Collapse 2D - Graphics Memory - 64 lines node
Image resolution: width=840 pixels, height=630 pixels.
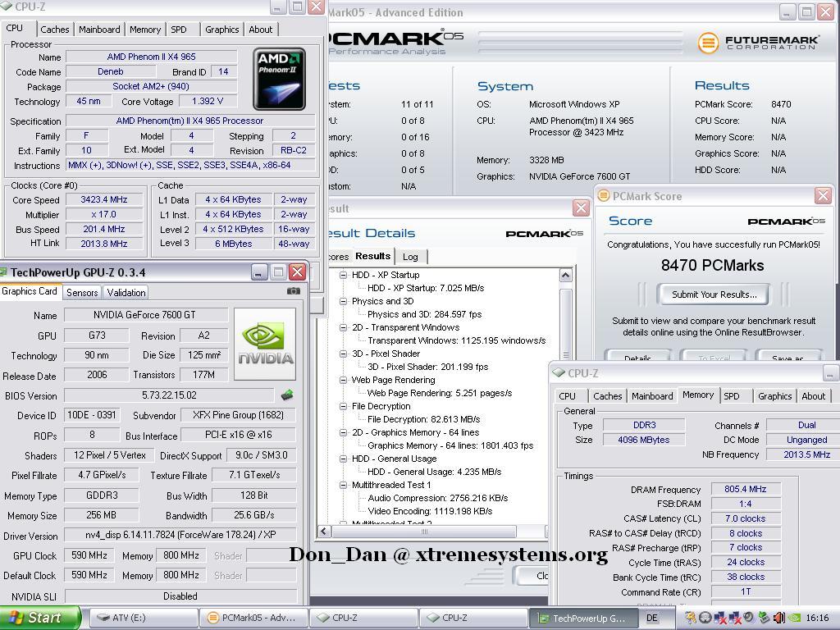point(343,432)
